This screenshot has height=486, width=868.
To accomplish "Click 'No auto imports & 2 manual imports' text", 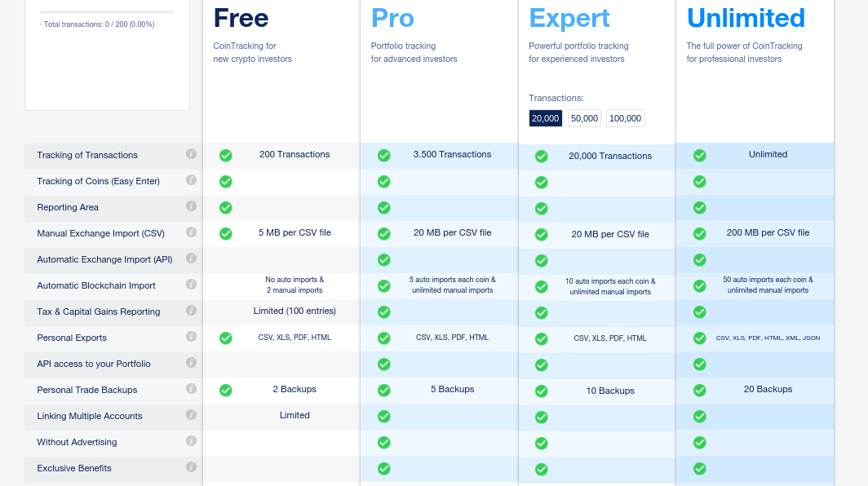I will (294, 285).
